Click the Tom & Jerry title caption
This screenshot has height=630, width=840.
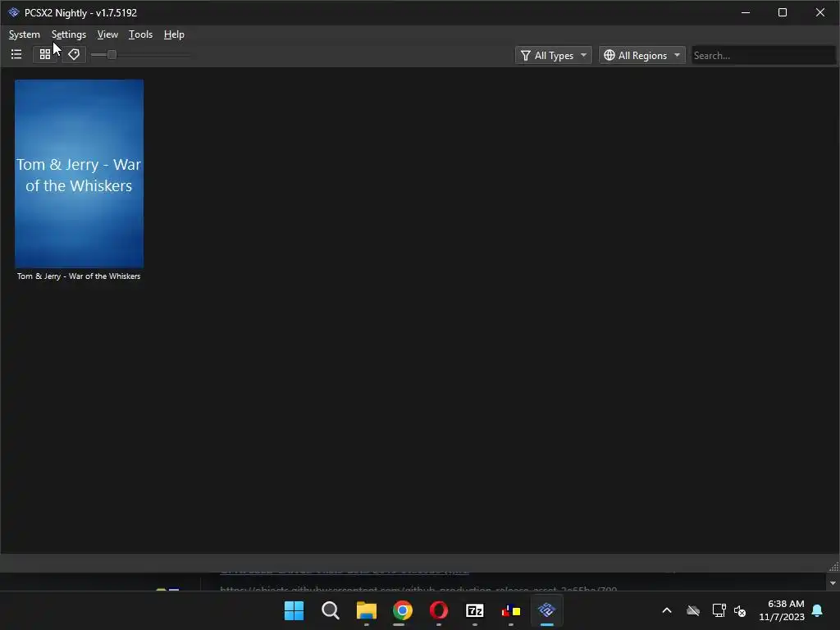click(79, 276)
